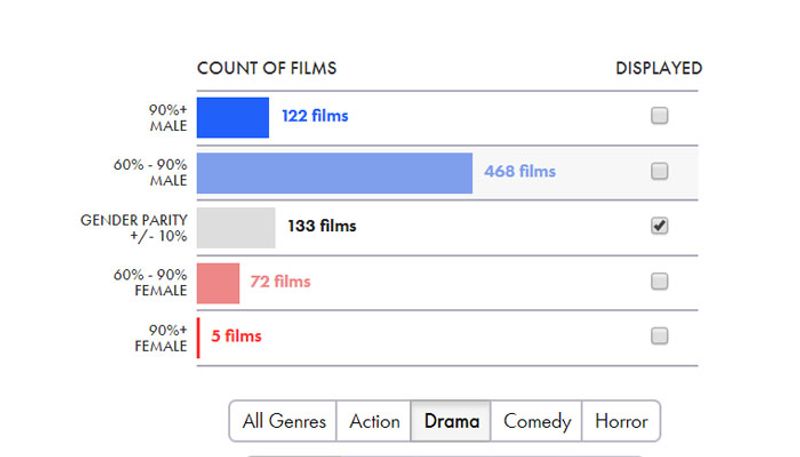This screenshot has width=800, height=457.
Task: Enable the 90%+ Female displayed checkbox
Action: 659,336
